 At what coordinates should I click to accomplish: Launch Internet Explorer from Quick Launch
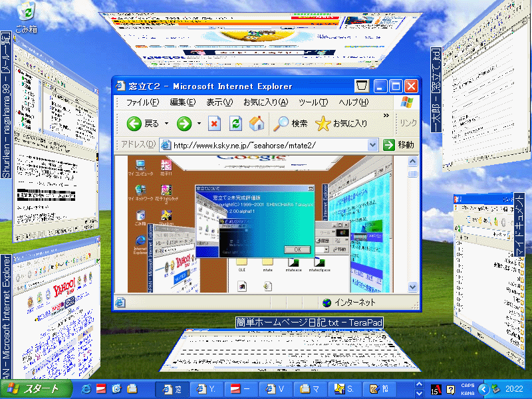point(86,389)
